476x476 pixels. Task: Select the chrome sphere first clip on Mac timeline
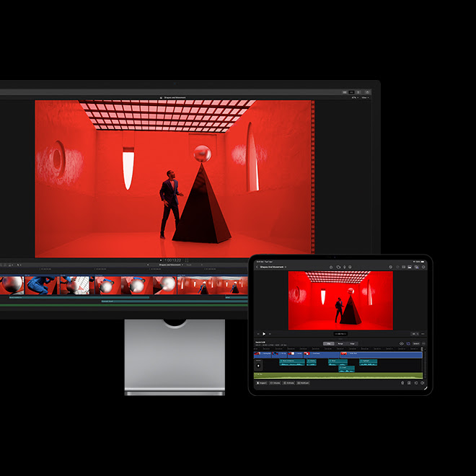12,285
